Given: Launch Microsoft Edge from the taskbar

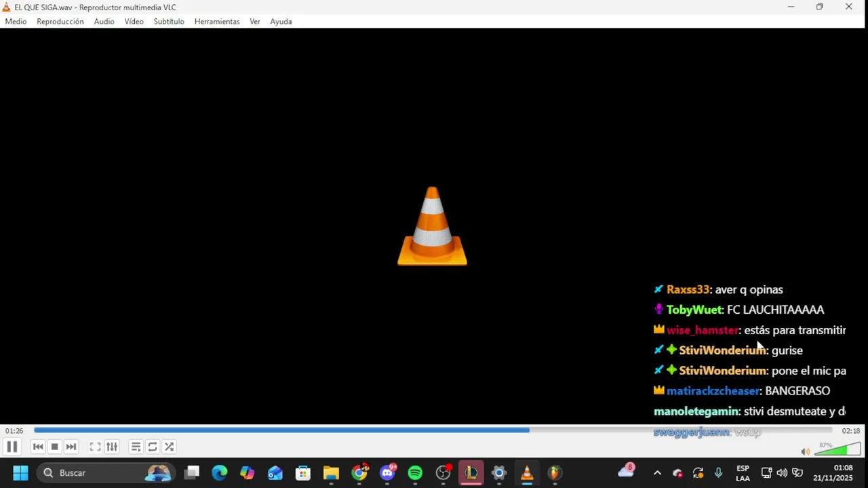Looking at the screenshot, I should [x=220, y=473].
